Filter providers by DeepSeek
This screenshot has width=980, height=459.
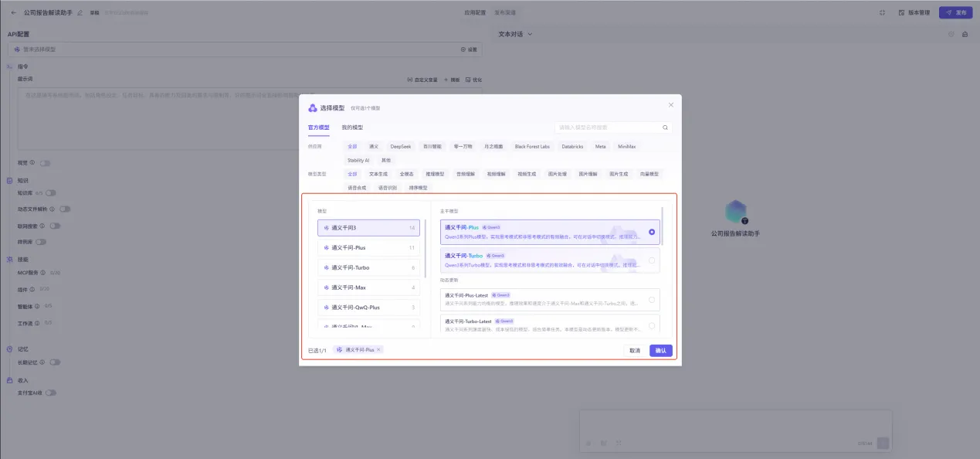[x=401, y=146]
